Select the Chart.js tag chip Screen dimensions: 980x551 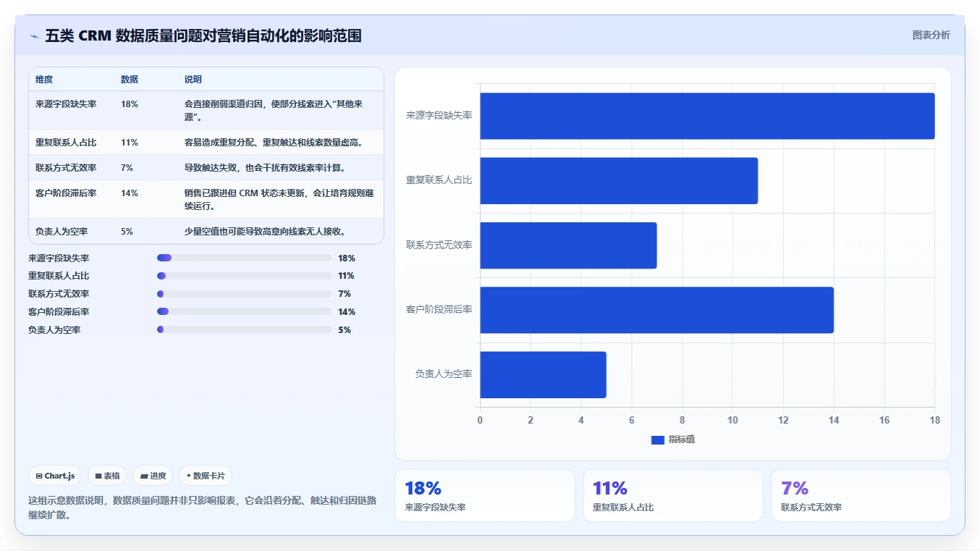[55, 476]
